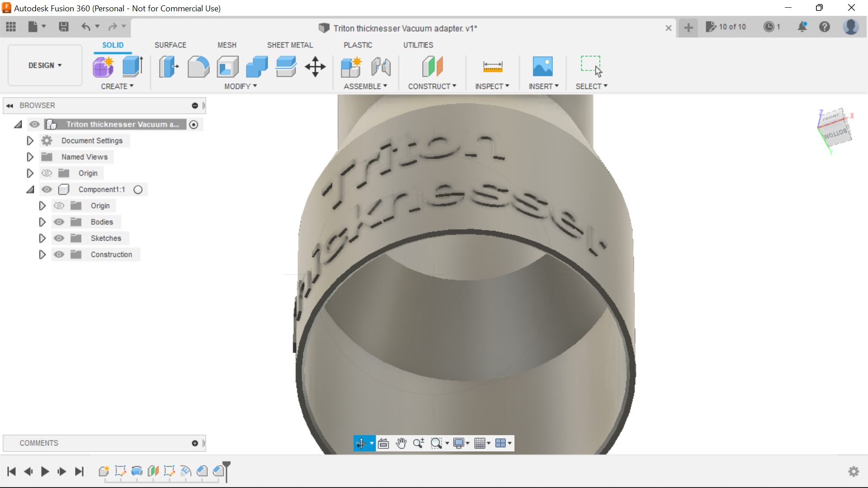868x488 pixels.
Task: Select the Combine tool
Action: point(257,66)
